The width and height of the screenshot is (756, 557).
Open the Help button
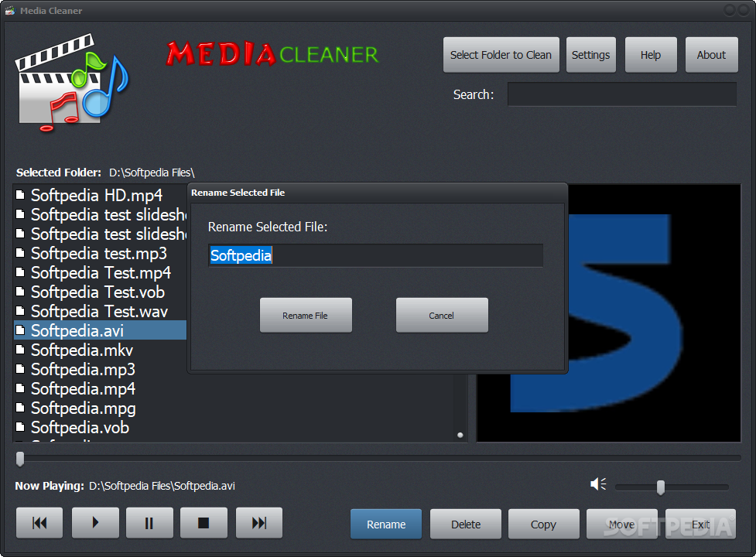pos(651,55)
